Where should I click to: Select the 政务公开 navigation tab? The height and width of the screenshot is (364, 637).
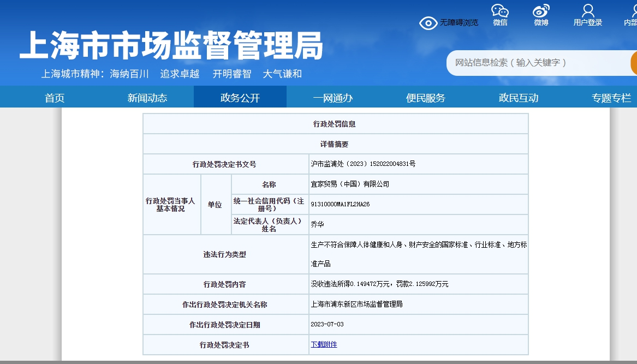pos(240,98)
